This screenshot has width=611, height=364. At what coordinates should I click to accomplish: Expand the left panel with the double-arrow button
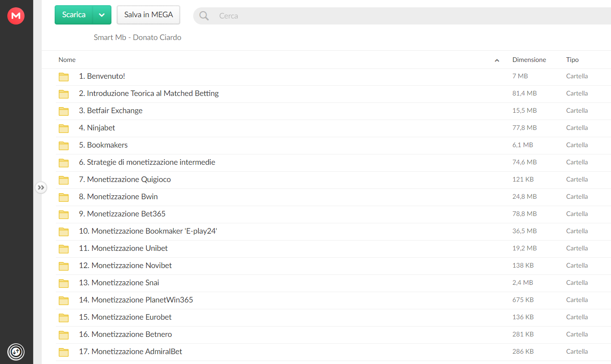pyautogui.click(x=41, y=188)
